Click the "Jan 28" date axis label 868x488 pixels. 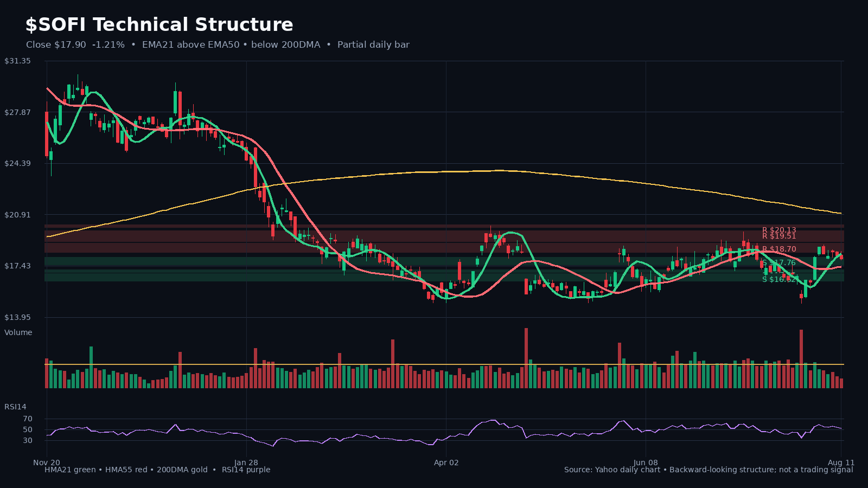tap(246, 463)
